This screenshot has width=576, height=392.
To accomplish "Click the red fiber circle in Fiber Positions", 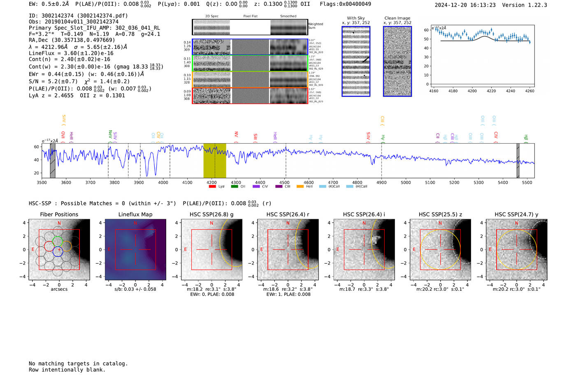I will (x=49, y=246).
